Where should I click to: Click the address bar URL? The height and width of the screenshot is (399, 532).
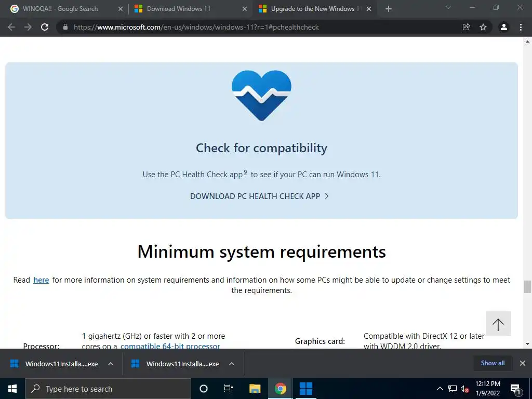coord(196,27)
